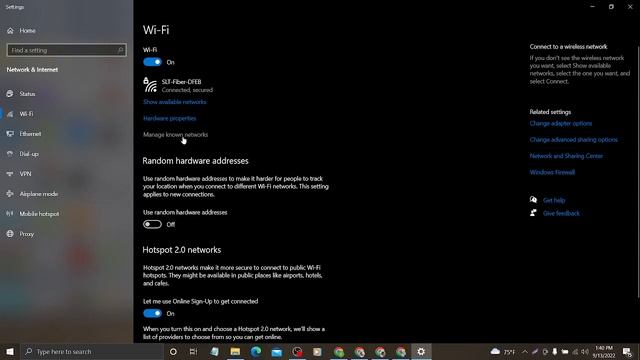Open Cortana circle on taskbar

(173, 351)
